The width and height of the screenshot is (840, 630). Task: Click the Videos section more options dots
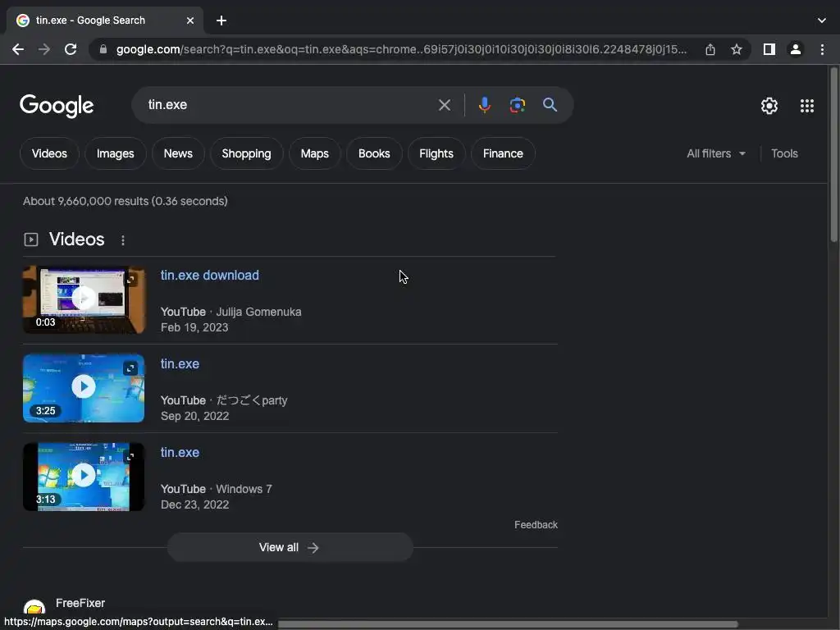[x=123, y=240]
